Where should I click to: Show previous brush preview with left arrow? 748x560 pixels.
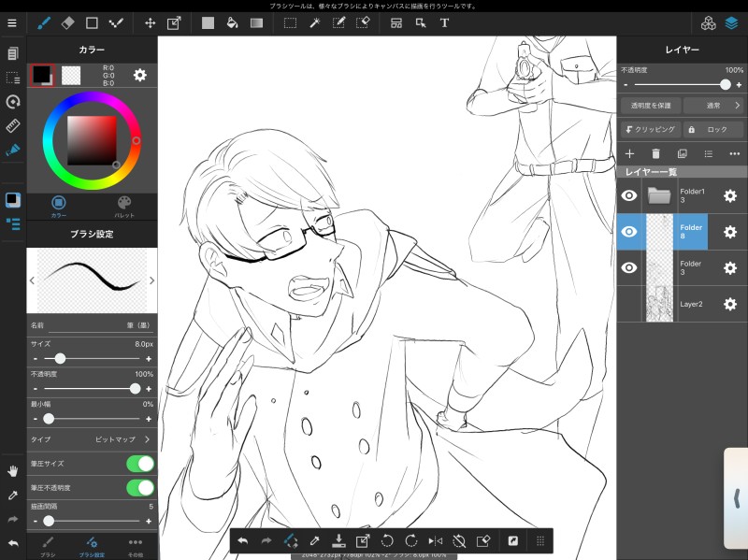tap(32, 280)
